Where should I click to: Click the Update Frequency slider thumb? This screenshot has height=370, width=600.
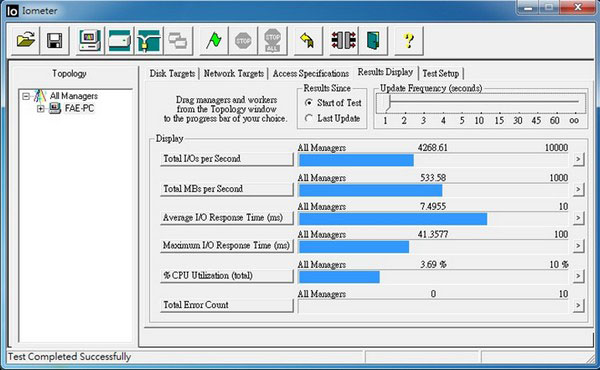388,103
